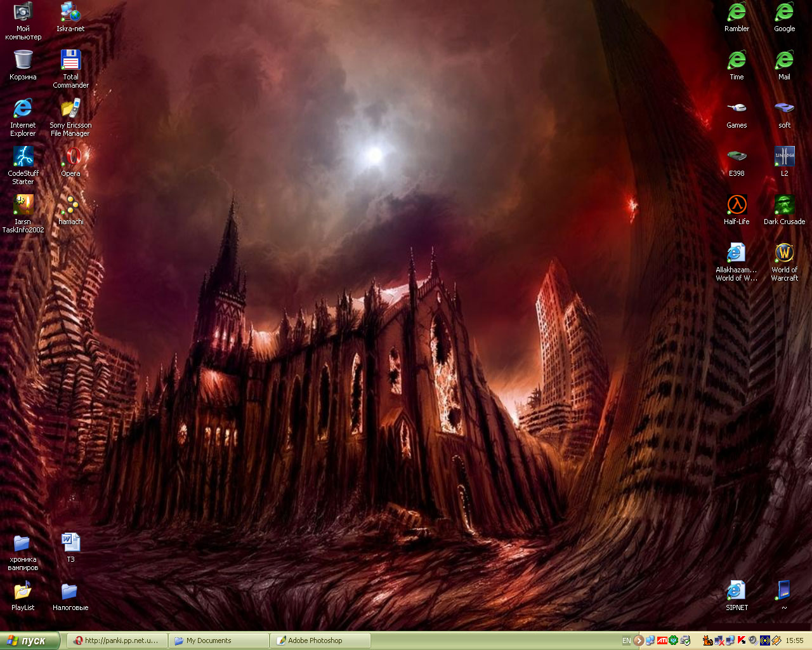812x650 pixels.
Task: Open the Mail internet shortcut
Action: (x=784, y=66)
